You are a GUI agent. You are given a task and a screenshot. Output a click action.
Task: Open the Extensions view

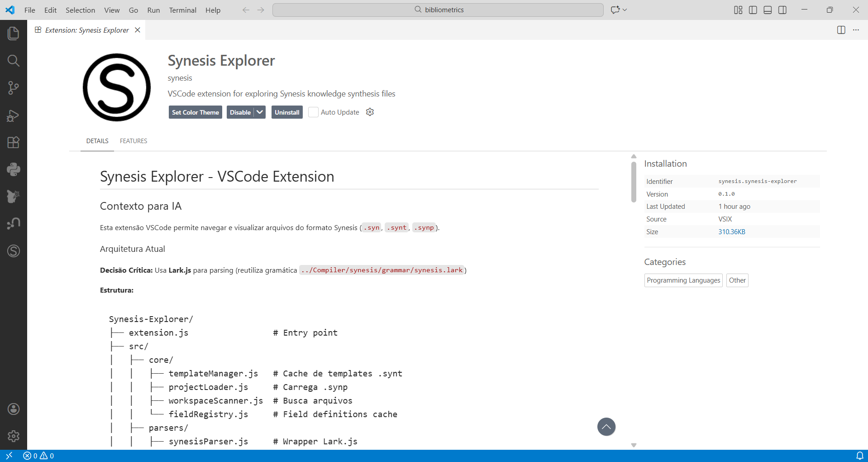(13, 143)
